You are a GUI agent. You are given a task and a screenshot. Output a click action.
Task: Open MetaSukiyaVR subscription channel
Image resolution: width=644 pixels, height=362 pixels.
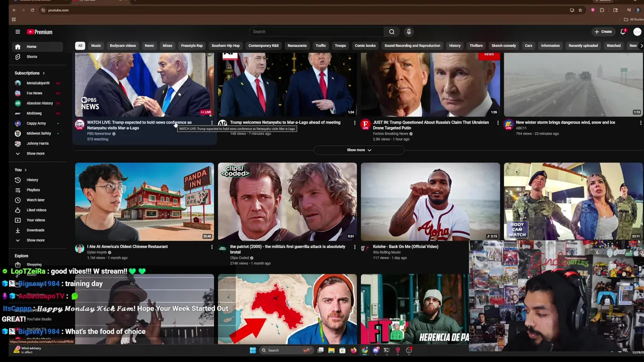tap(38, 83)
